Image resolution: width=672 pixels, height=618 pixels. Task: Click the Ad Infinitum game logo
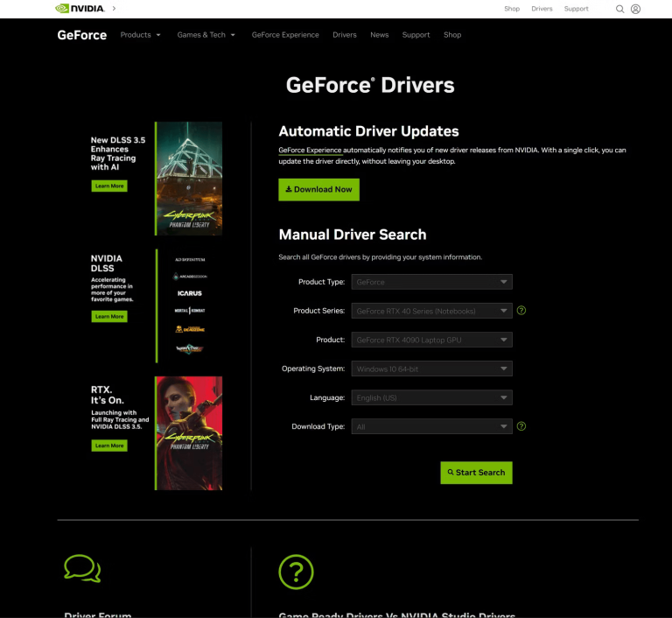(x=190, y=259)
